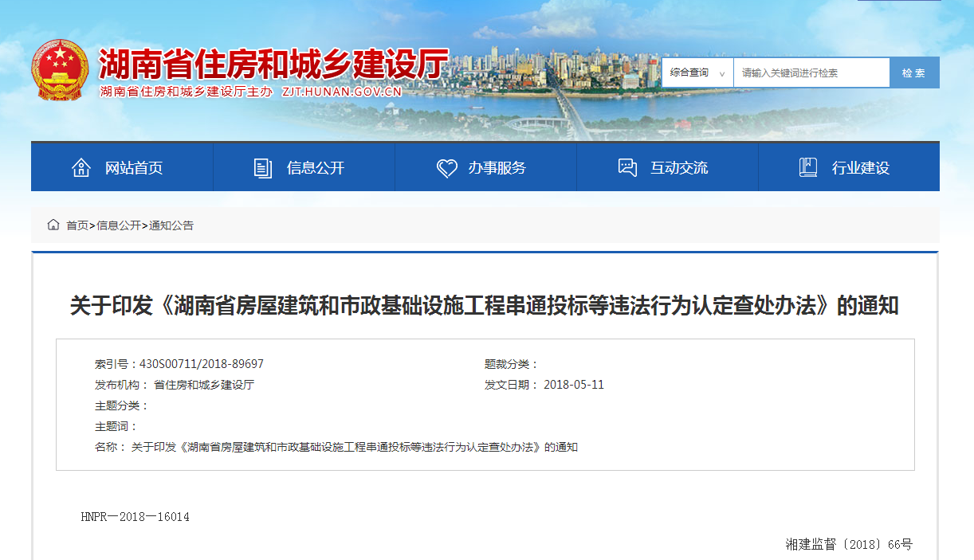Click the search keyword input field
Screen dimensions: 974x560
click(813, 72)
